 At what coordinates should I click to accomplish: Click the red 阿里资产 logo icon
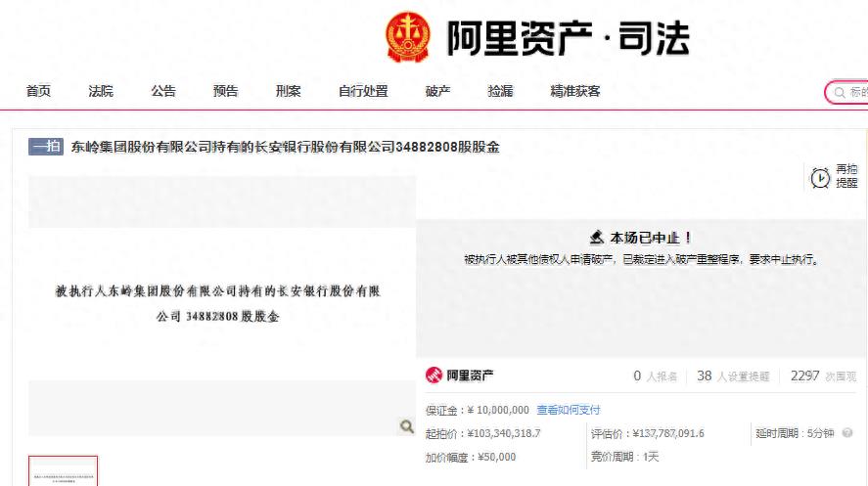[x=434, y=376]
